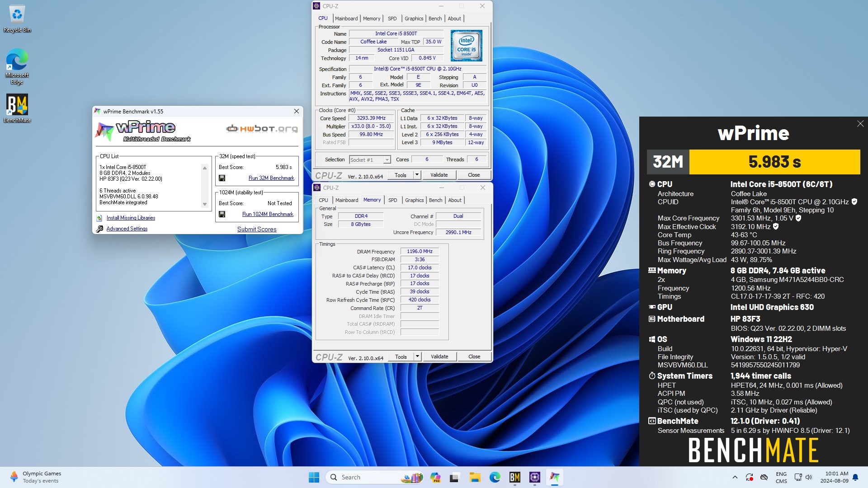Open Edge from the taskbar
868x488 pixels.
coord(495,477)
